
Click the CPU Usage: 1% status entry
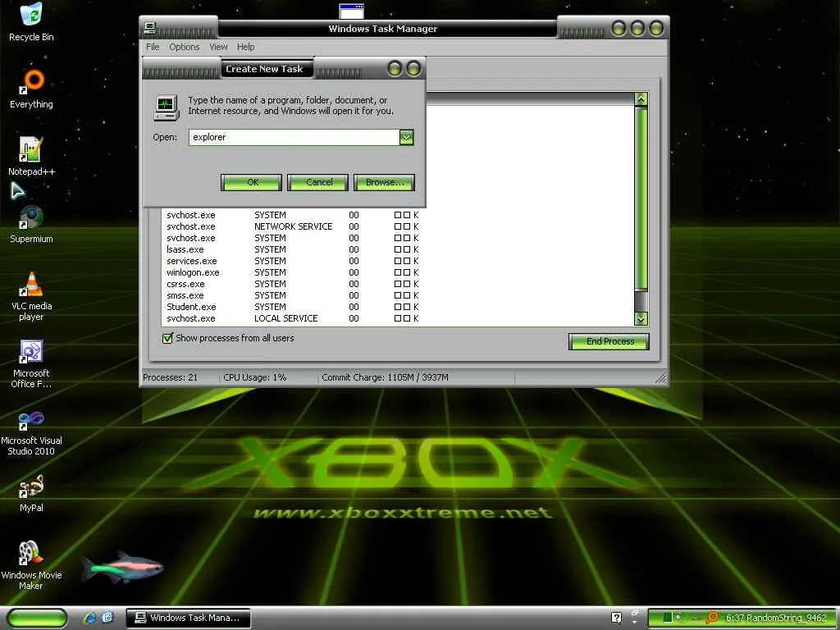coord(255,377)
